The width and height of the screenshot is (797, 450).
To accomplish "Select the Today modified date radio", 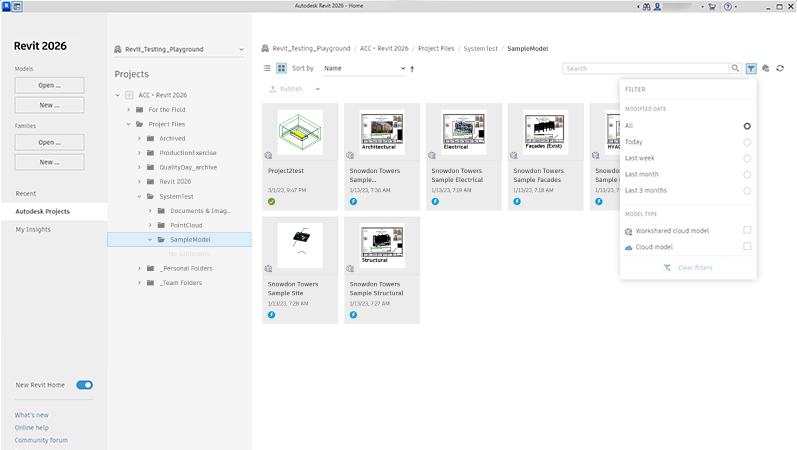I will click(747, 142).
